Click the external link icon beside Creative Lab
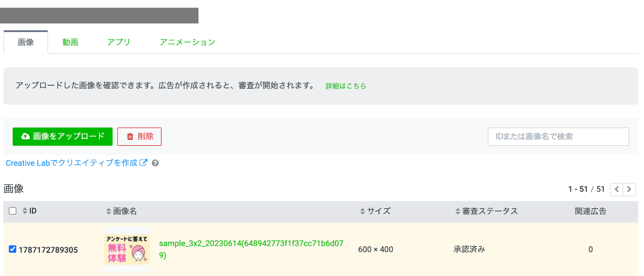This screenshot has width=644, height=276. click(x=143, y=163)
